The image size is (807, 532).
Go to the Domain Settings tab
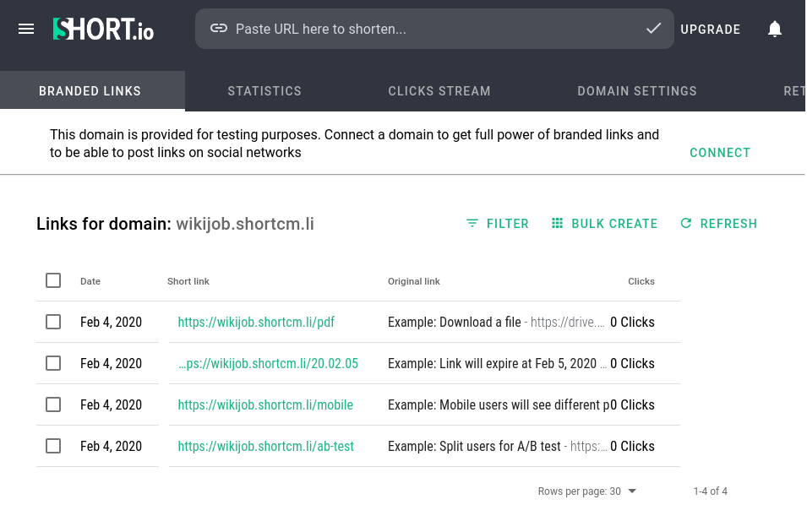(637, 91)
